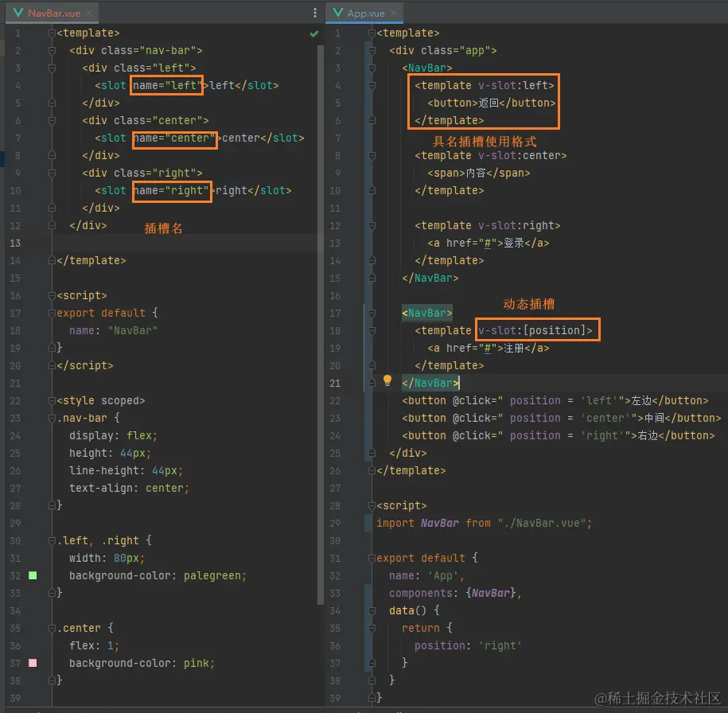Open the editor tab options menu
728x713 pixels.
(x=315, y=13)
